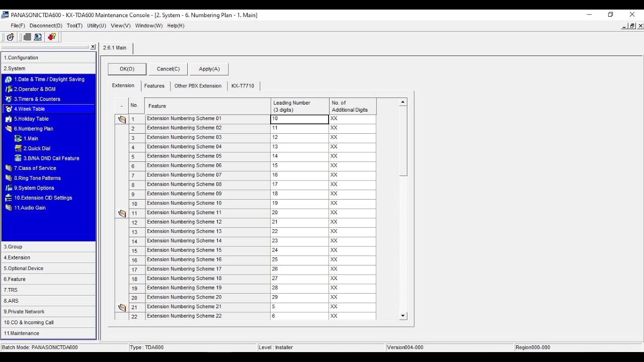Screen dimensions: 644x362
Task: Click the Operator & BGM icon
Action: coord(9,89)
